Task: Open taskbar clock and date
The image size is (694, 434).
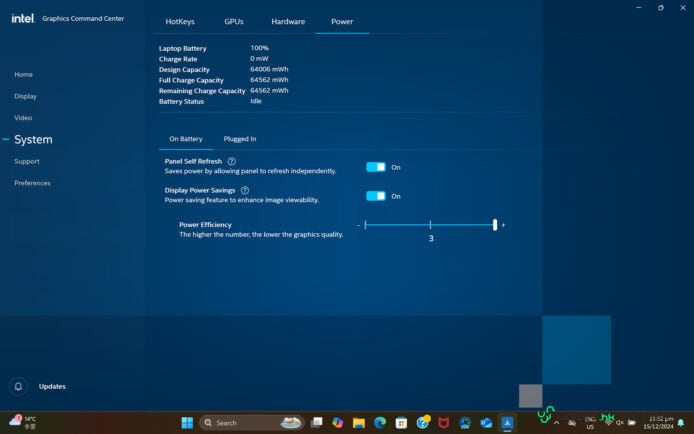Action: point(658,423)
